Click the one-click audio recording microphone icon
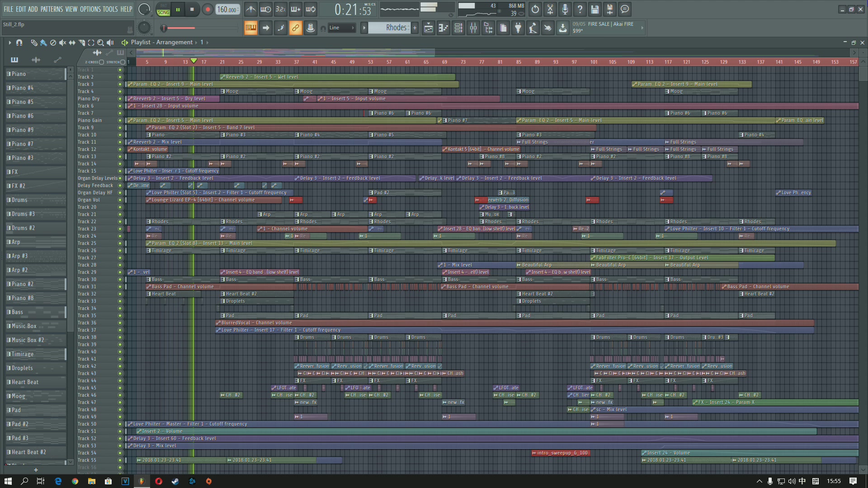 click(565, 9)
